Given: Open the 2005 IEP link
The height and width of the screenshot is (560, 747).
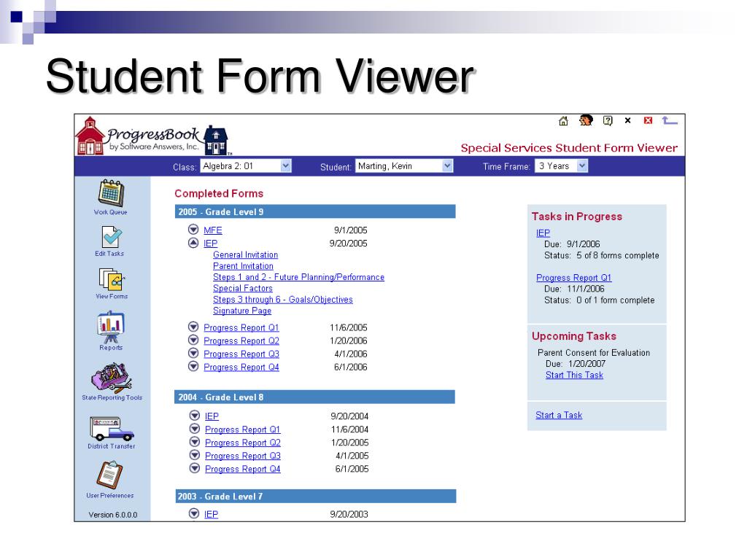Looking at the screenshot, I should [210, 244].
